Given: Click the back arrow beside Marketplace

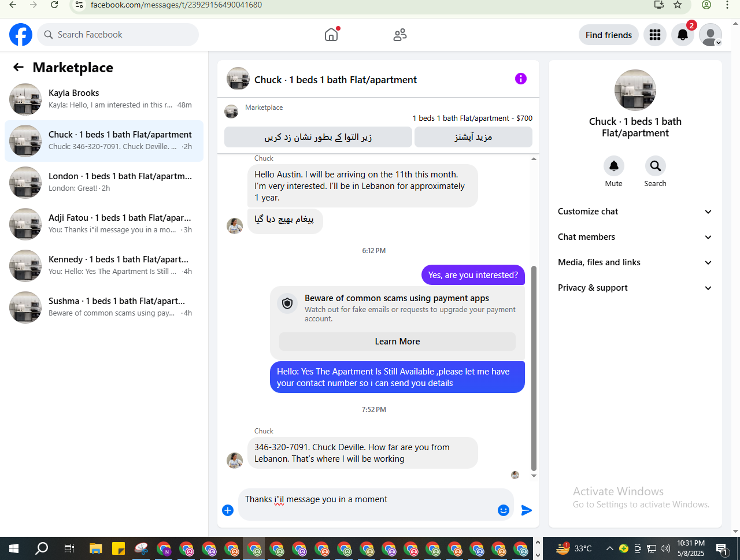Looking at the screenshot, I should coord(18,68).
